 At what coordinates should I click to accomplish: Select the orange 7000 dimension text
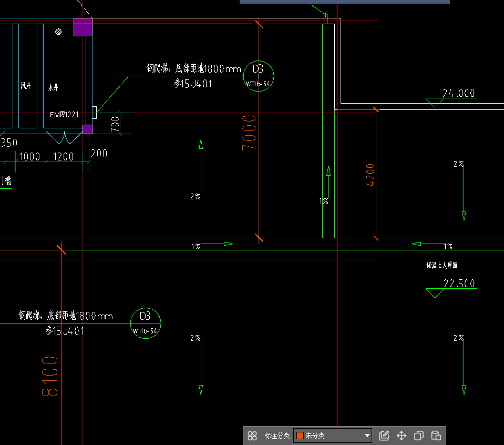pos(249,133)
